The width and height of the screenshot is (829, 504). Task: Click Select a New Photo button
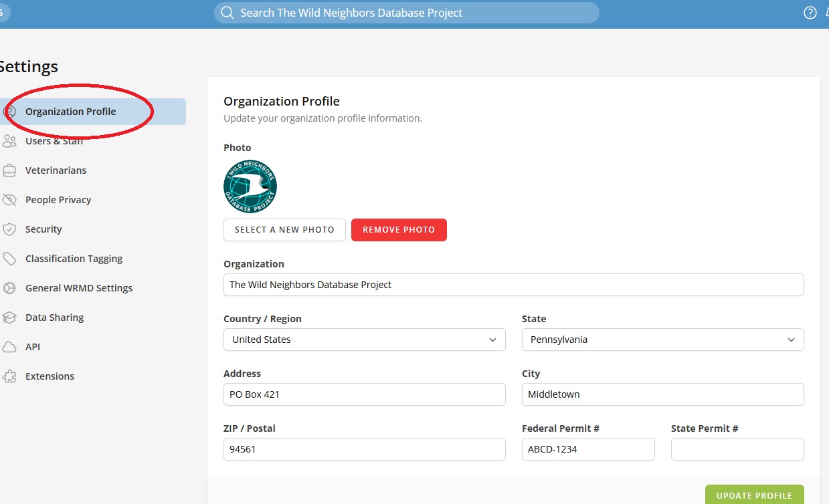[284, 230]
